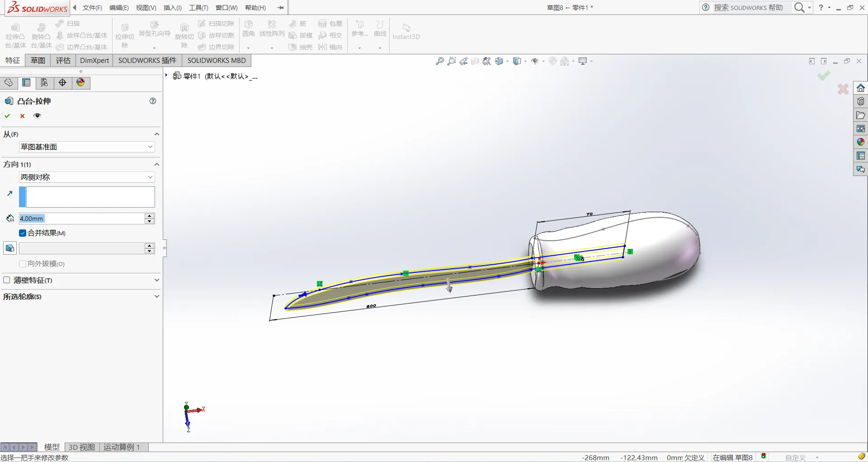Toggle detailed preview eye icon

pos(37,116)
